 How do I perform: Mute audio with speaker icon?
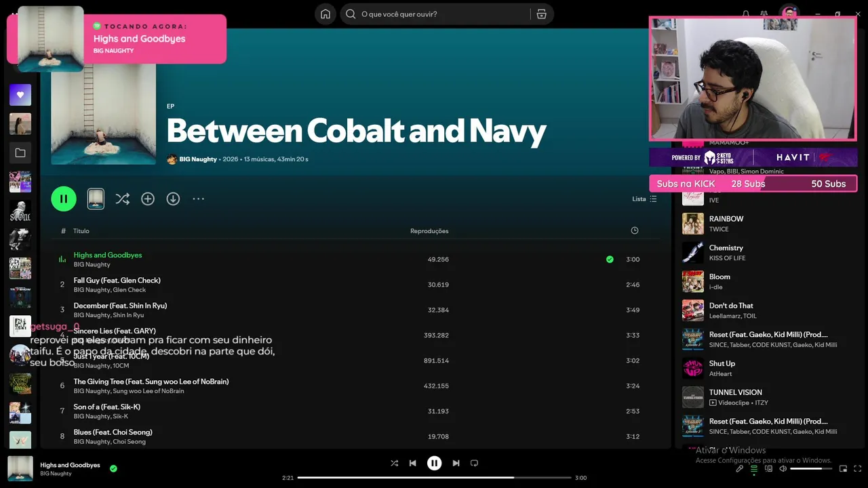(783, 468)
